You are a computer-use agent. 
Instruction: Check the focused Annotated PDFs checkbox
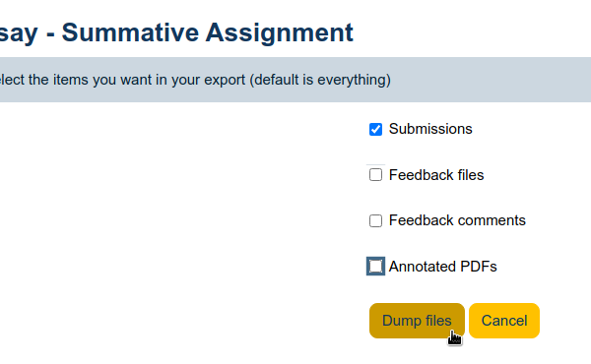375,267
